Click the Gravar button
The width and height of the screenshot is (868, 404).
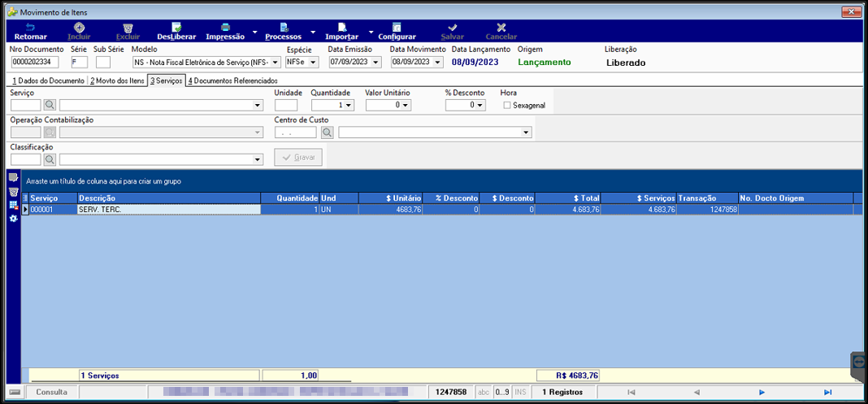298,157
